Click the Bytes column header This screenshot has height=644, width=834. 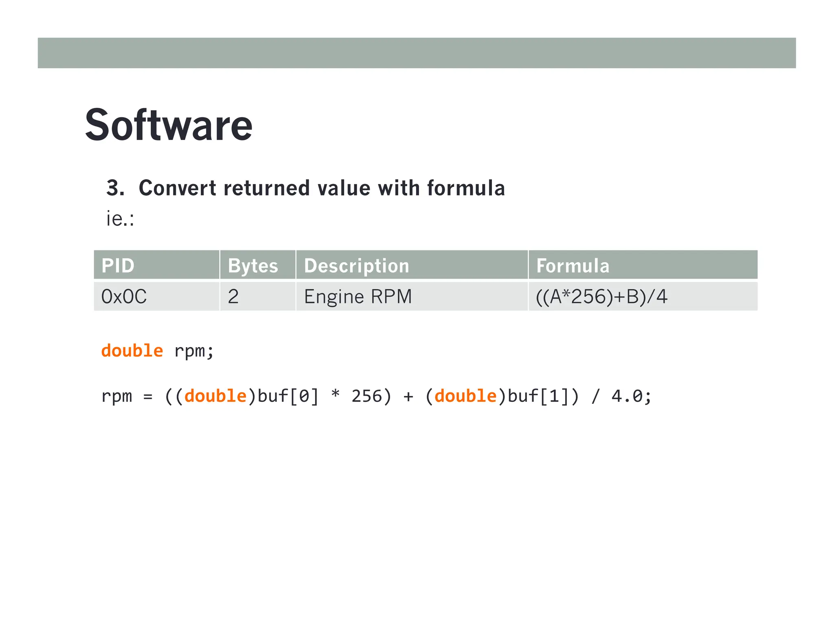[253, 265]
